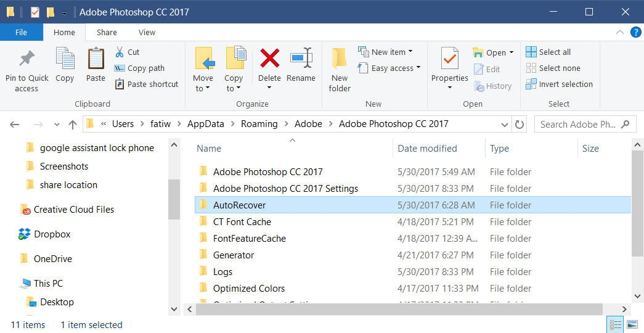The height and width of the screenshot is (333, 644).
Task: Click Select all
Action: click(548, 52)
